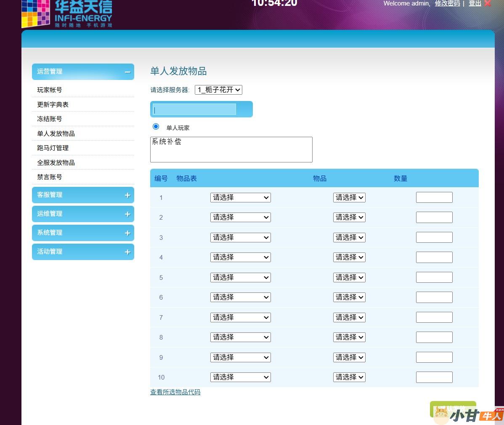Click the 修改密码 link
Image resolution: width=504 pixels, height=425 pixels.
(x=447, y=3)
